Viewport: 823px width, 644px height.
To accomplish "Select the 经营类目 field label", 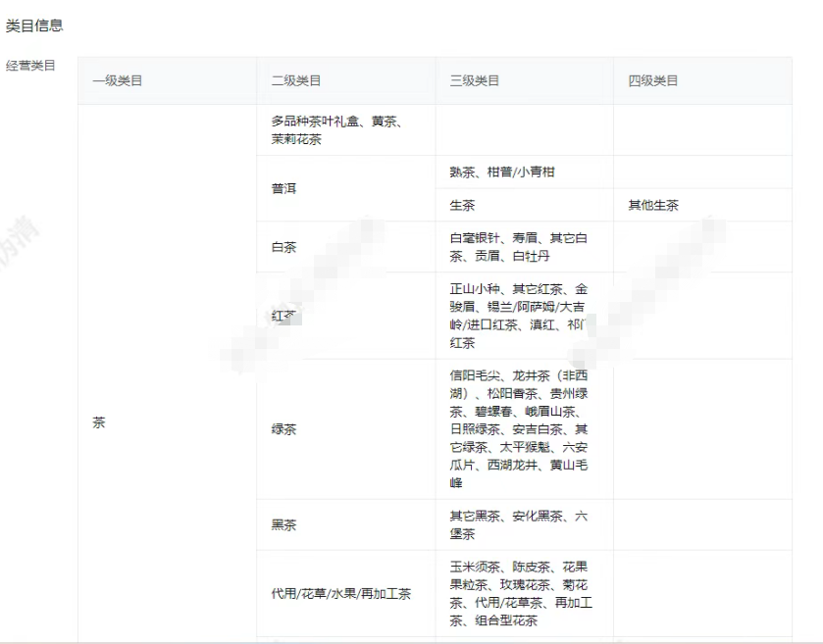I will click(30, 66).
